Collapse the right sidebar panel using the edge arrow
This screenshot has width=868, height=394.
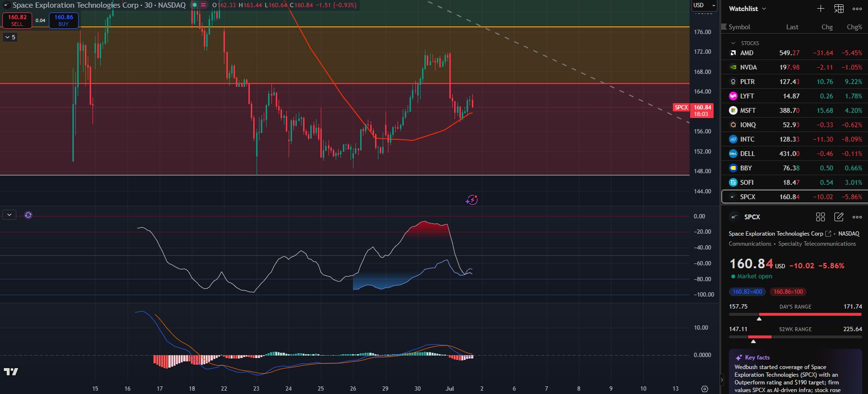722,380
